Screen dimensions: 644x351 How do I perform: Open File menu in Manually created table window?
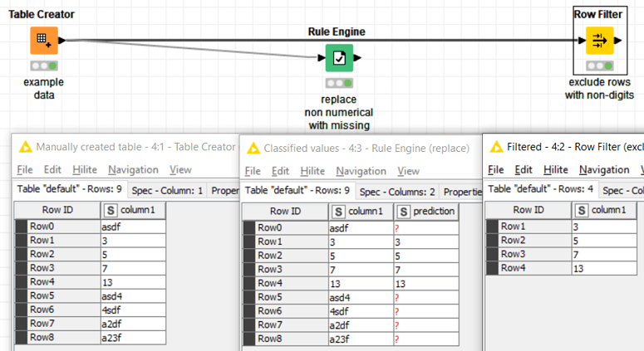pos(25,169)
